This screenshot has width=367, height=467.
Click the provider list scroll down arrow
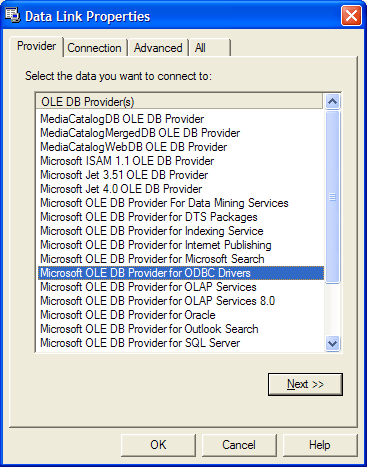332,343
